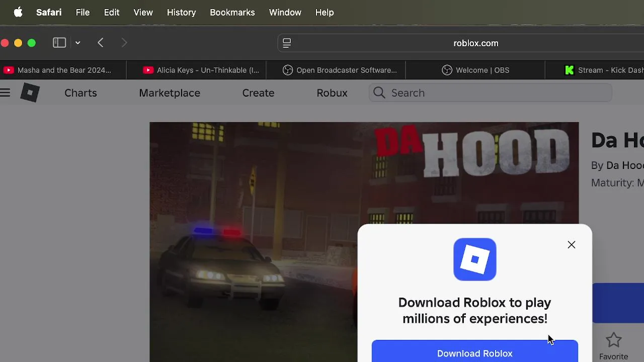Switch to Welcome | OBS tab
This screenshot has width=644, height=362.
pyautogui.click(x=475, y=70)
